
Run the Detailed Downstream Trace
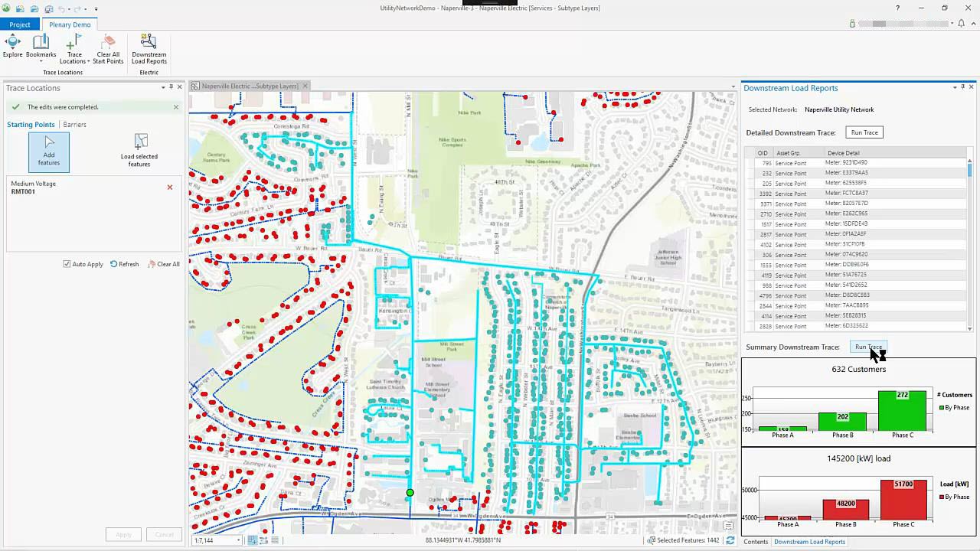864,133
